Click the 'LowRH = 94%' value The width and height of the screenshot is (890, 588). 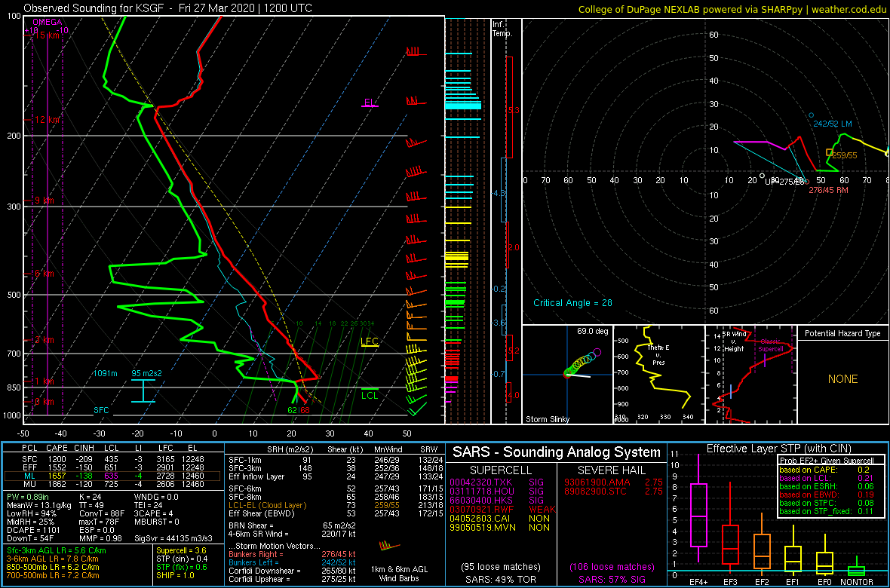click(30, 513)
